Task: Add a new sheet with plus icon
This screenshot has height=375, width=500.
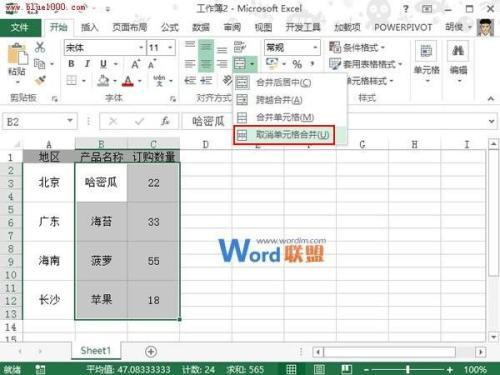Action: pos(151,351)
